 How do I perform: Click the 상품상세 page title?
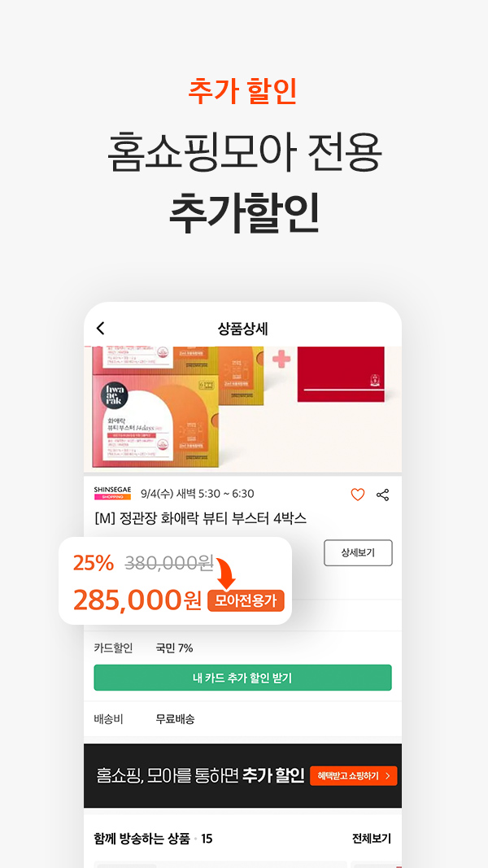(243, 329)
